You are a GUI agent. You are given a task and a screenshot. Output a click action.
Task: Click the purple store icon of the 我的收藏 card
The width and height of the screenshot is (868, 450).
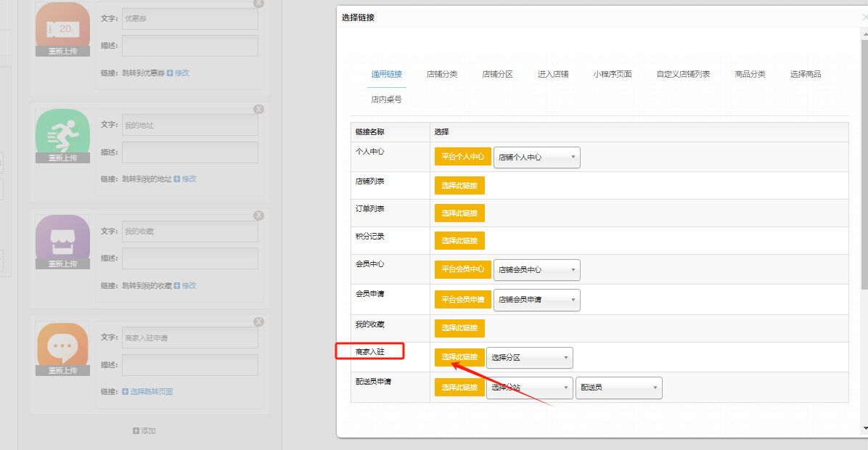pos(62,237)
